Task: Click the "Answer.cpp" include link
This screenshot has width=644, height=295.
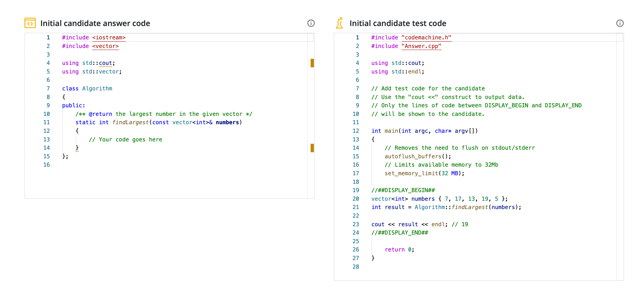Action: (421, 46)
